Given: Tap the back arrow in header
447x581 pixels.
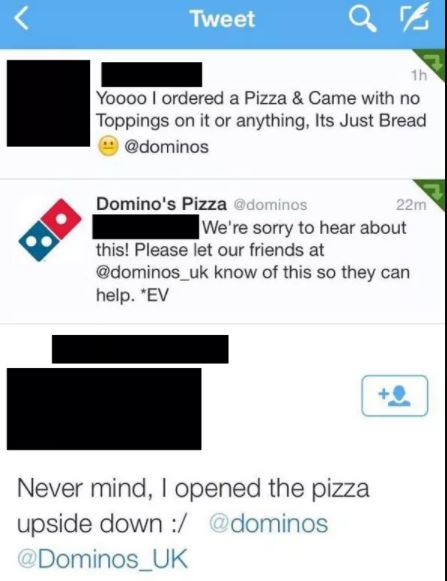Looking at the screenshot, I should (22, 19).
